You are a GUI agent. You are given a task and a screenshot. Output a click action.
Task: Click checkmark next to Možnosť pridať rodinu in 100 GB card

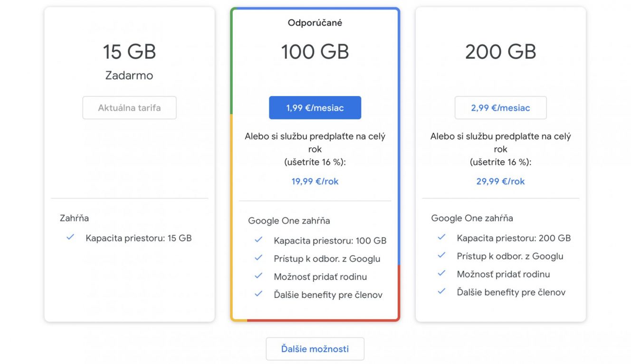258,276
